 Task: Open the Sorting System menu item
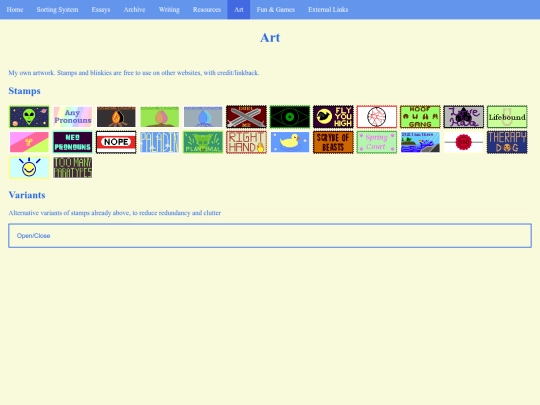pyautogui.click(x=57, y=10)
